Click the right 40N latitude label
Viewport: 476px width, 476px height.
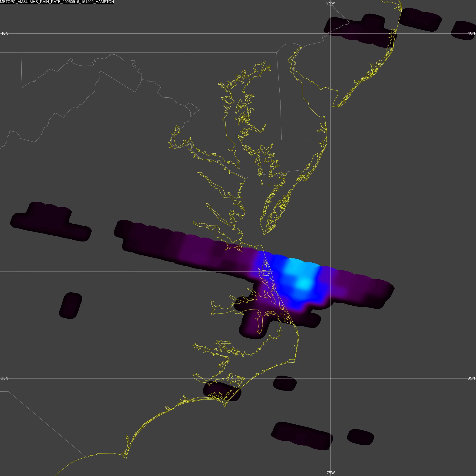pos(471,33)
